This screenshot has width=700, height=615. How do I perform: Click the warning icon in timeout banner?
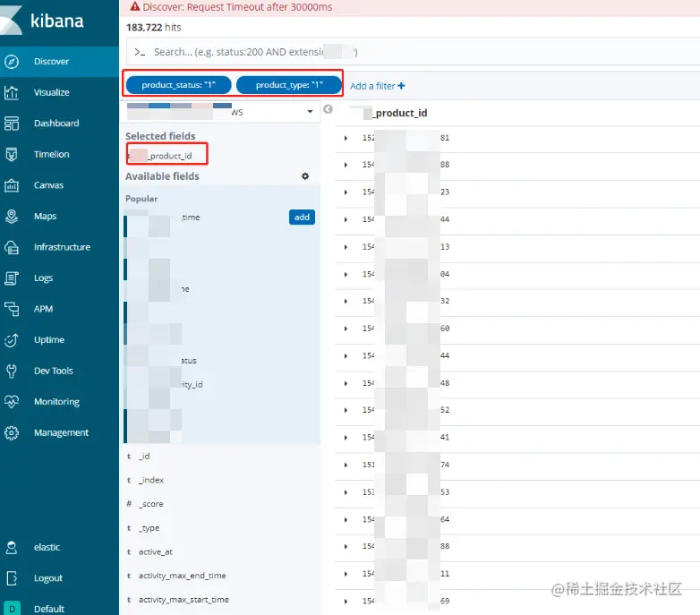pos(135,6)
